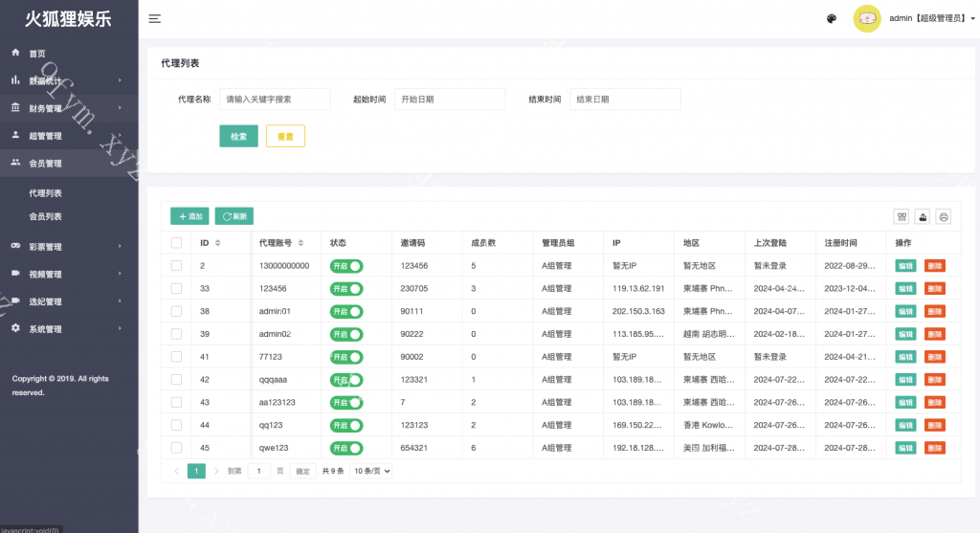Click the gamepad icon for 彩票管理
Viewport: 980px width, 533px height.
click(x=15, y=246)
